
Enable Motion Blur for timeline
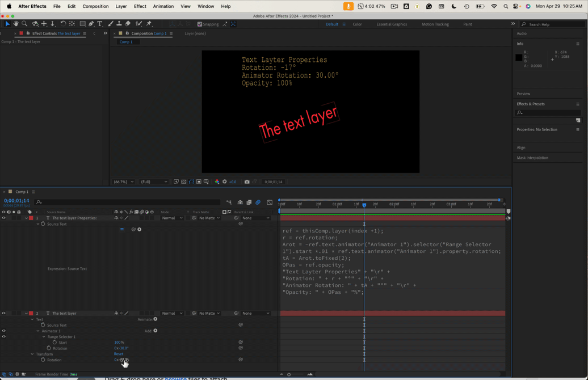pyautogui.click(x=258, y=202)
